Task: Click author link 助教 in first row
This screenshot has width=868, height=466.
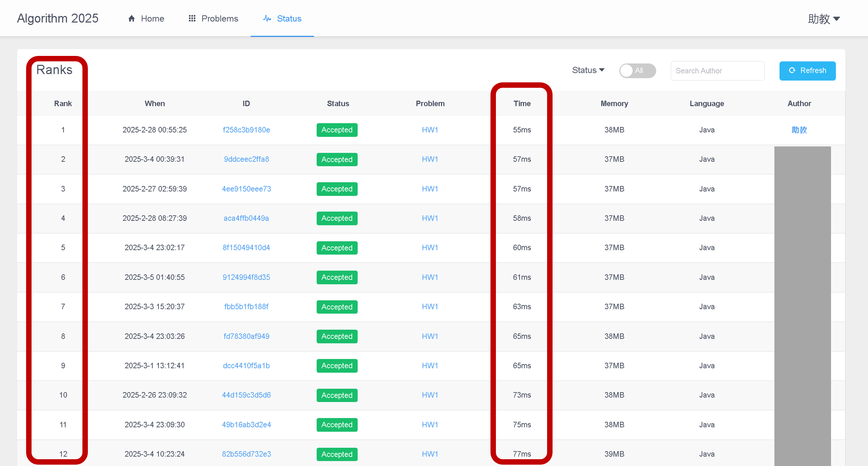Action: (799, 130)
